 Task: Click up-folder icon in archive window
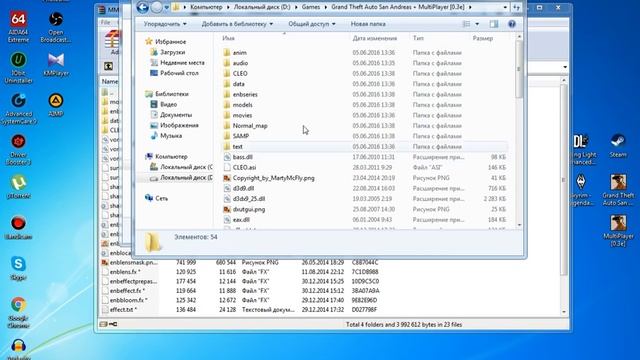coord(108,66)
